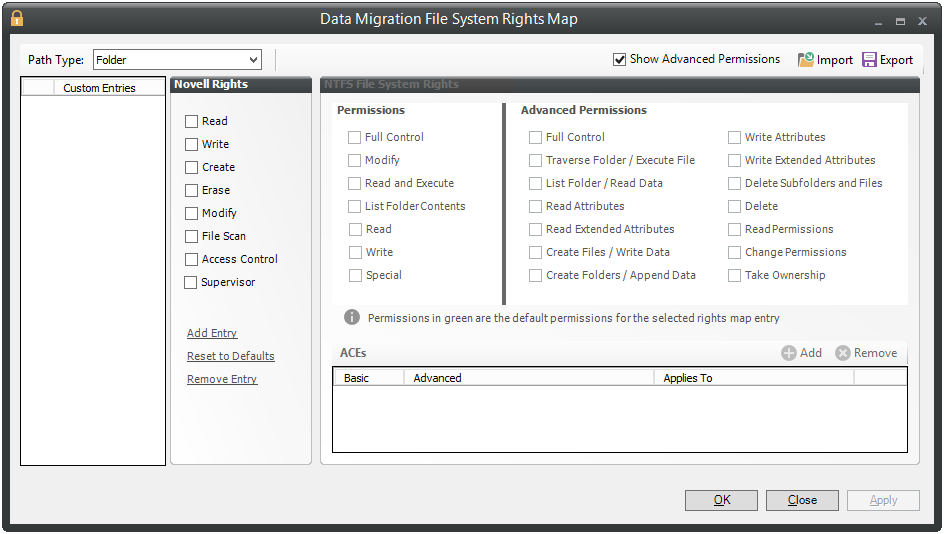
Task: Enable the Novell Supervisor right
Action: (191, 283)
